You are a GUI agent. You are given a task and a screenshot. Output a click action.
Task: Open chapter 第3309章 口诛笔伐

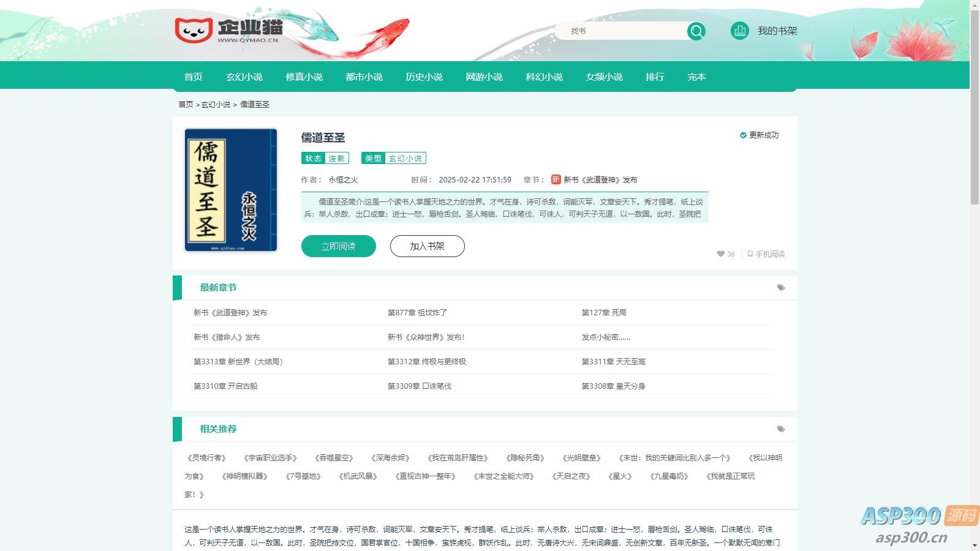[420, 386]
